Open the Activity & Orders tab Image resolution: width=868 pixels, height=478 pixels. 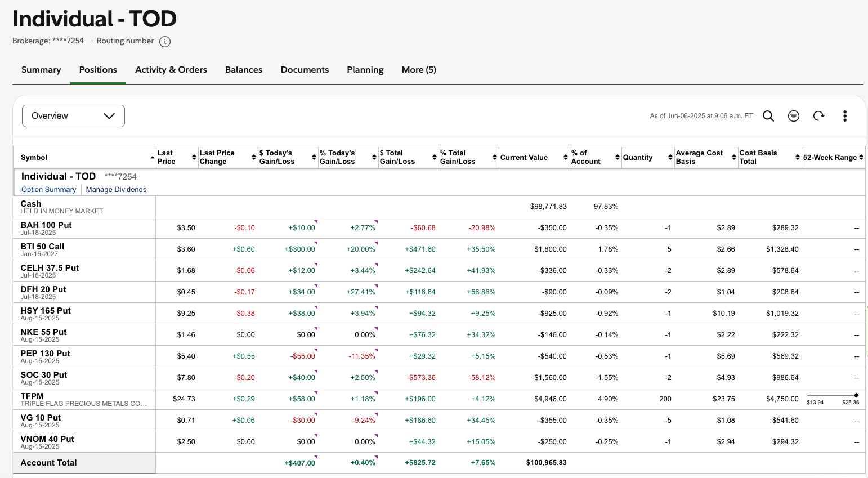(171, 70)
